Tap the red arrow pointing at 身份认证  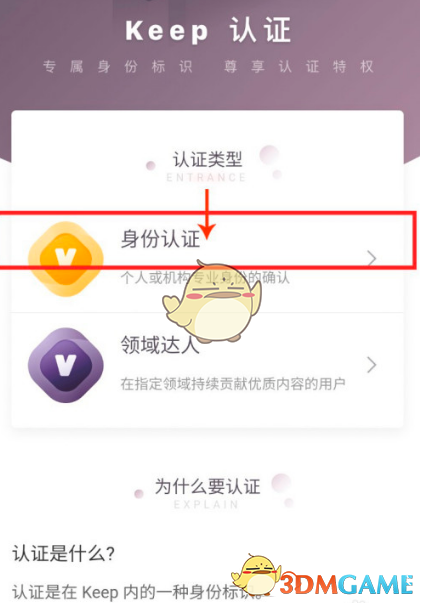pos(207,214)
